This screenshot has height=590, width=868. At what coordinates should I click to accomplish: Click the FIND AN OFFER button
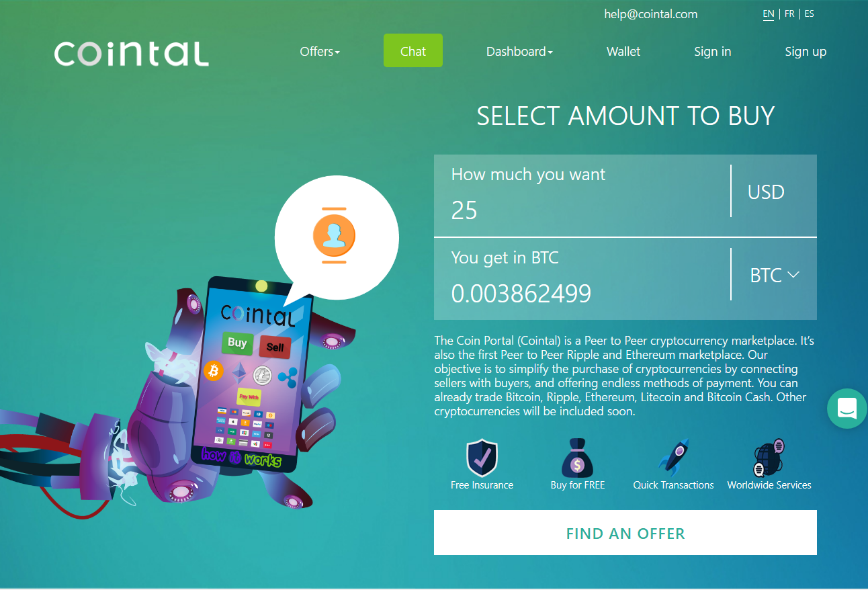pyautogui.click(x=625, y=532)
